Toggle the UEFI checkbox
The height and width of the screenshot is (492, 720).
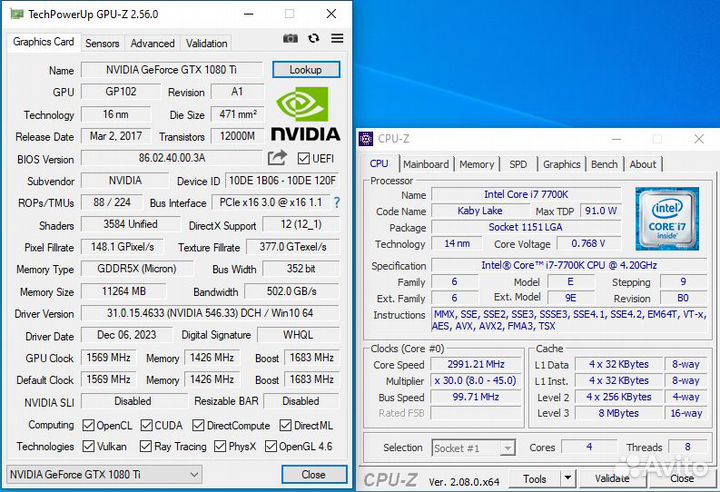(x=303, y=158)
